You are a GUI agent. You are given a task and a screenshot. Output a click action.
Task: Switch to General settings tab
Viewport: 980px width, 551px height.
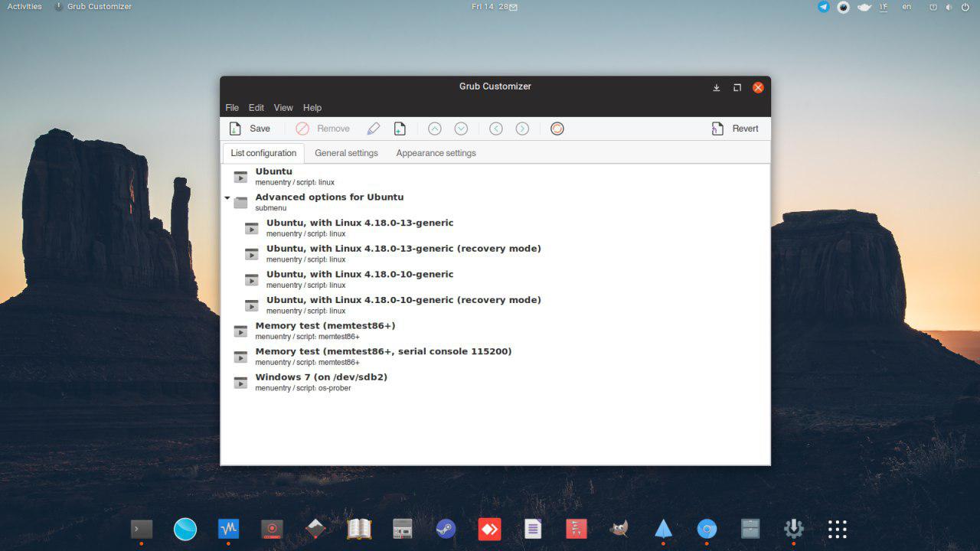[x=346, y=153]
